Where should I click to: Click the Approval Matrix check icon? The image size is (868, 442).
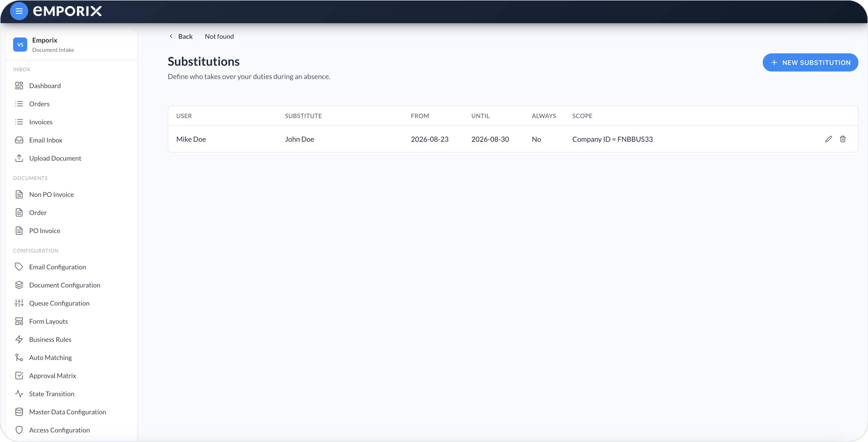(19, 376)
